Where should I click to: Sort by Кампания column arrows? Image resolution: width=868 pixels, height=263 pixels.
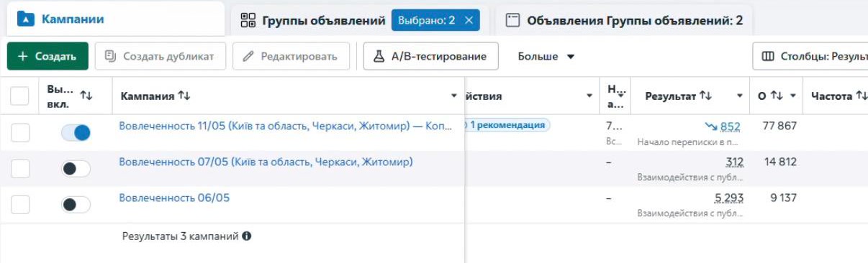click(184, 96)
